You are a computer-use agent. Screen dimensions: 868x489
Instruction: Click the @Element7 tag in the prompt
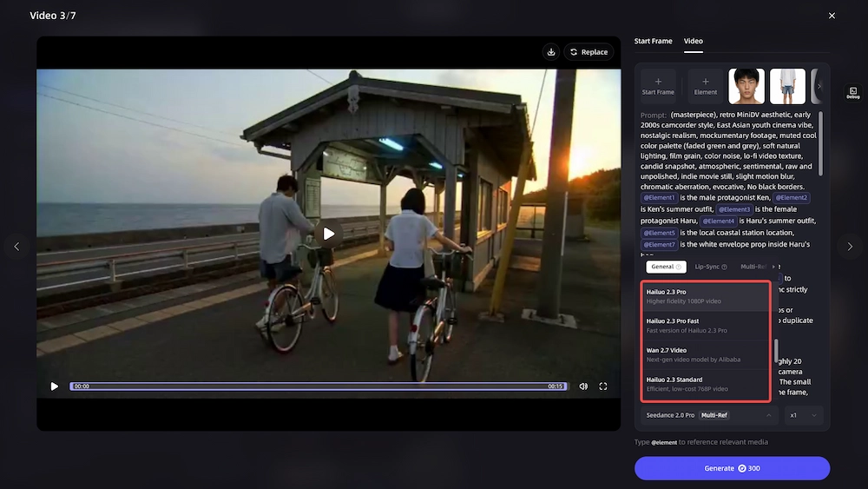[x=659, y=245]
